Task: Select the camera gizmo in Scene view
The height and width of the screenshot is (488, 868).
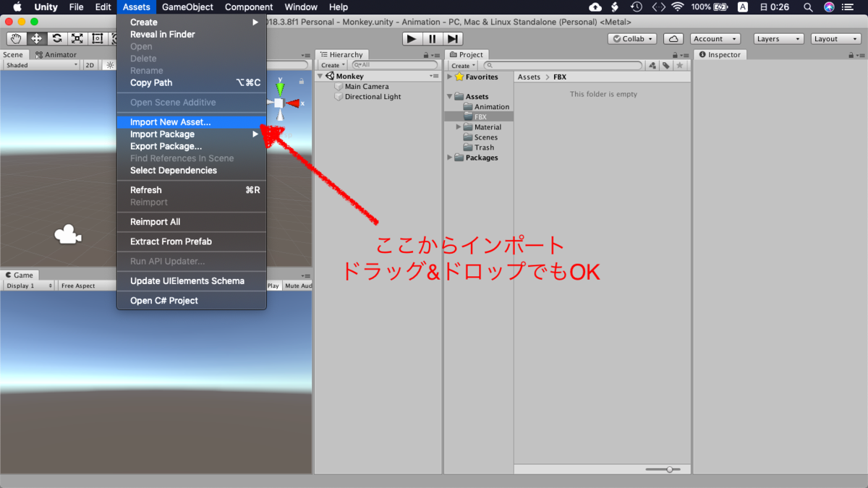Action: [x=68, y=235]
